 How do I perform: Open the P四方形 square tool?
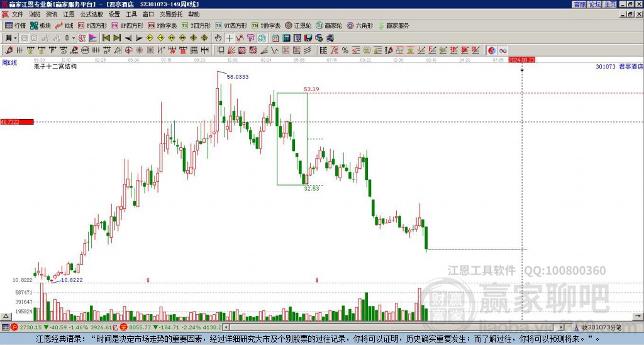pos(92,25)
